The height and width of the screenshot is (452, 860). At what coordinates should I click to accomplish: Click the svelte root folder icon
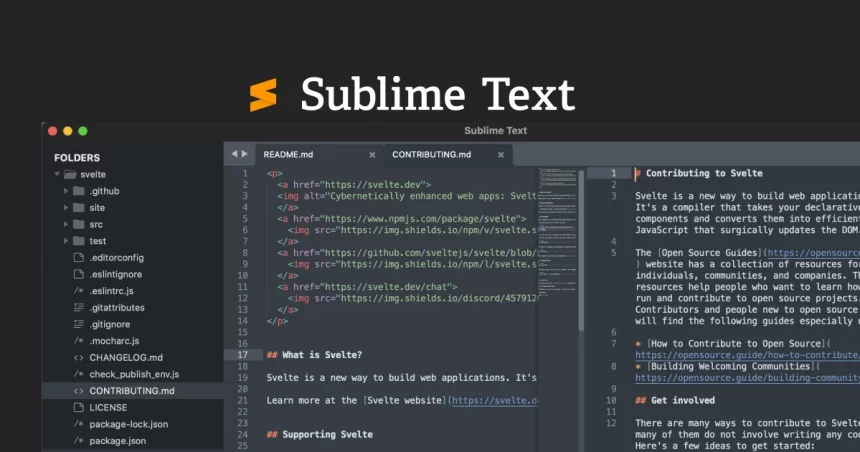coord(70,174)
